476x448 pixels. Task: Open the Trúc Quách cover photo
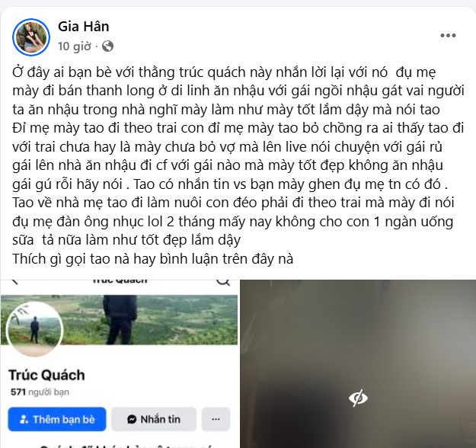[119, 319]
